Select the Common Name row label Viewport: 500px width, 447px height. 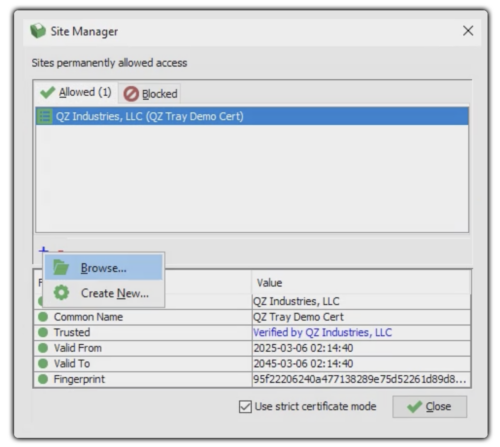click(88, 317)
